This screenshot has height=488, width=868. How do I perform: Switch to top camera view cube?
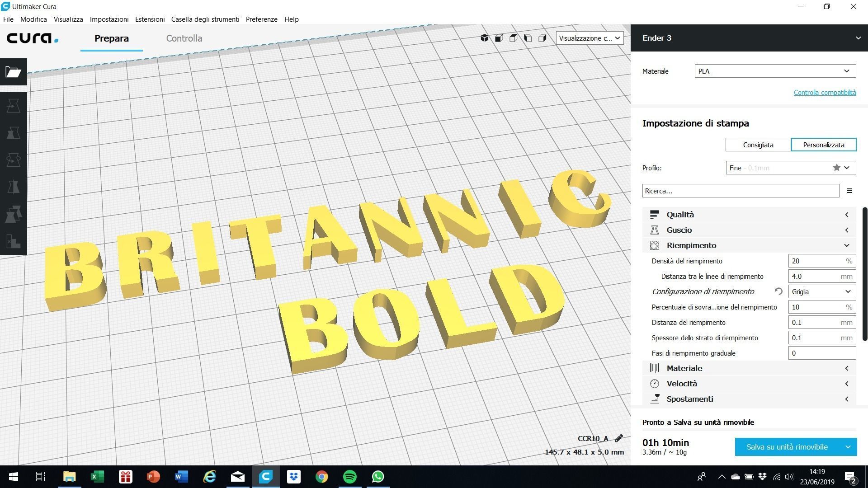tap(514, 38)
